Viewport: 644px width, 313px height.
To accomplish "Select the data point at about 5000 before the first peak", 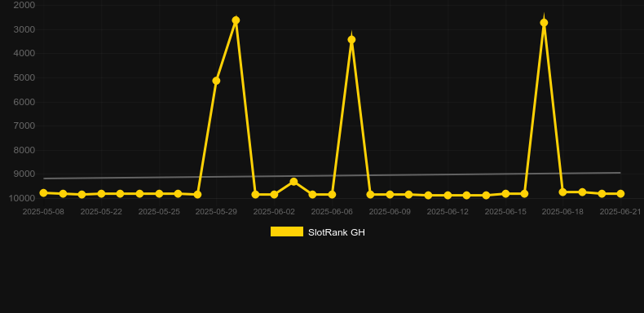I will [x=216, y=81].
